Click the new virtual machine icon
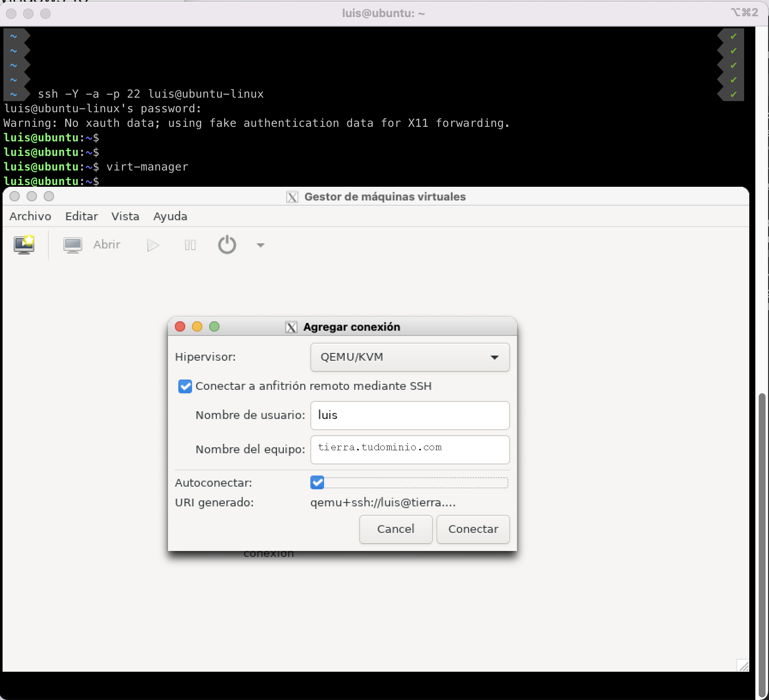This screenshot has width=769, height=700. click(24, 245)
